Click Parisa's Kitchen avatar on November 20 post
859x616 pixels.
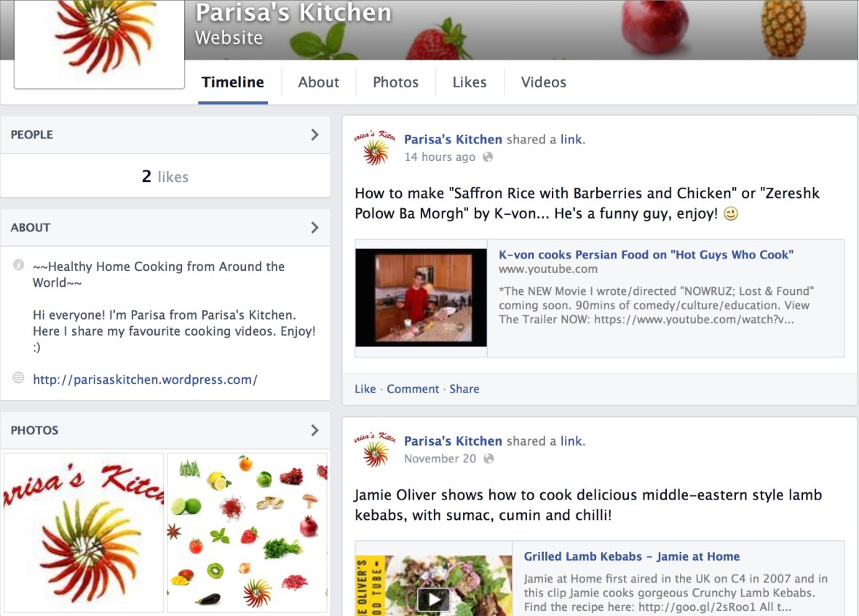(x=375, y=449)
